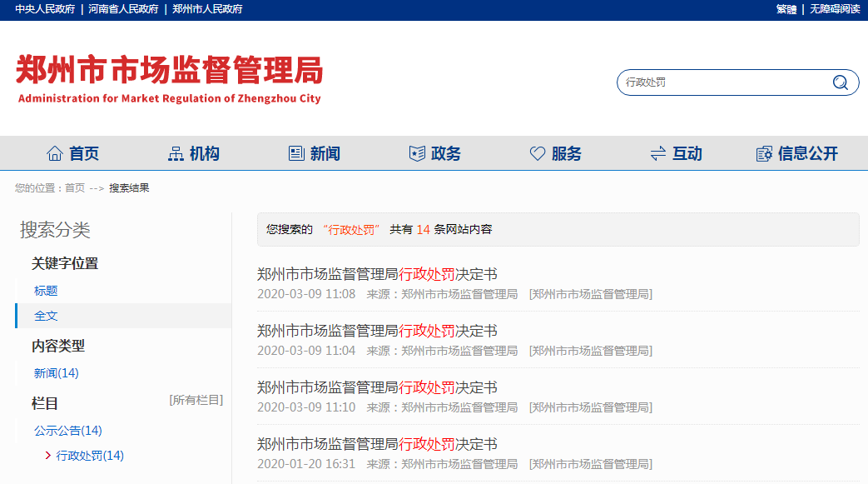Switch to 繁體 traditional Chinese mode
Screen dimensions: 868x484
tap(785, 10)
